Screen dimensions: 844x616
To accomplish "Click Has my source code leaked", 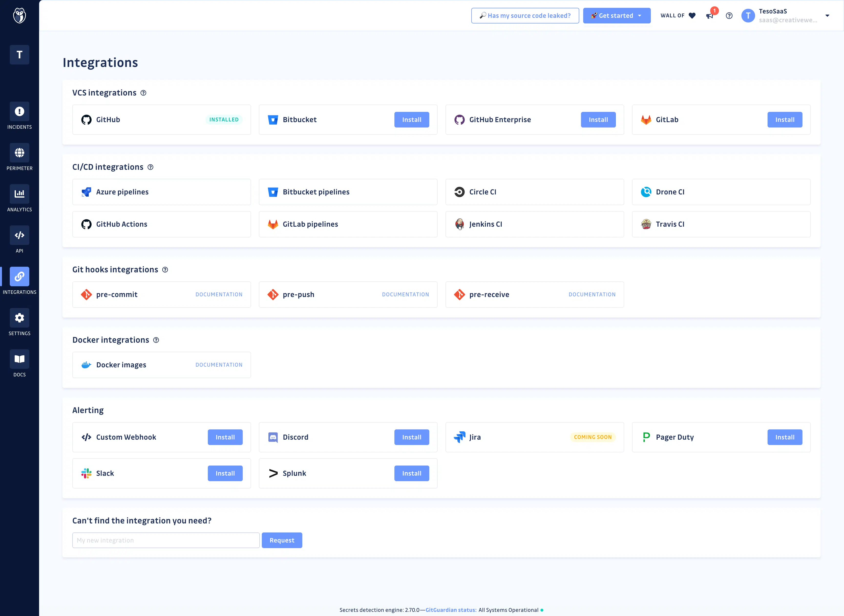I will click(x=525, y=16).
